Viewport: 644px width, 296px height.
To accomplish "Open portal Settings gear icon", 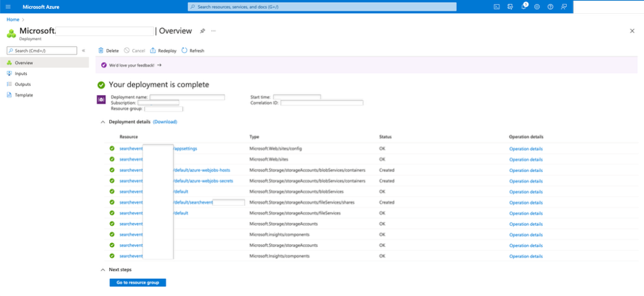I will click(x=537, y=7).
